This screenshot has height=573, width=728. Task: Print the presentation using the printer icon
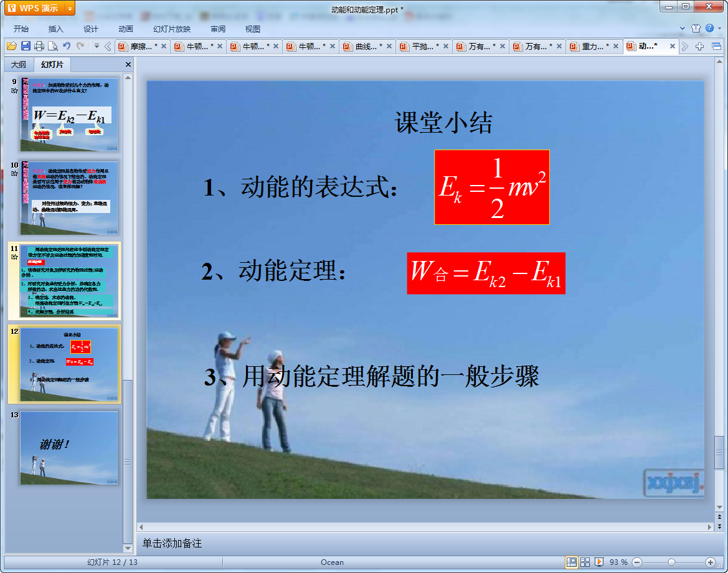(x=39, y=46)
